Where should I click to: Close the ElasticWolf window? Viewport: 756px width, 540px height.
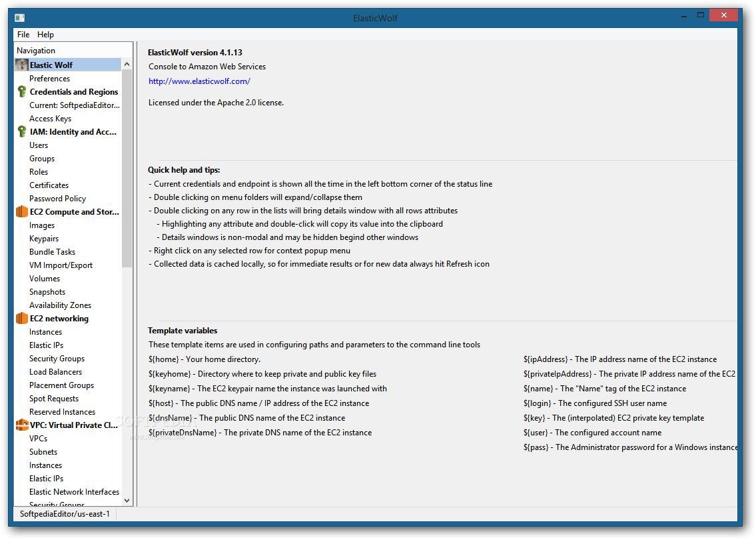tap(724, 15)
